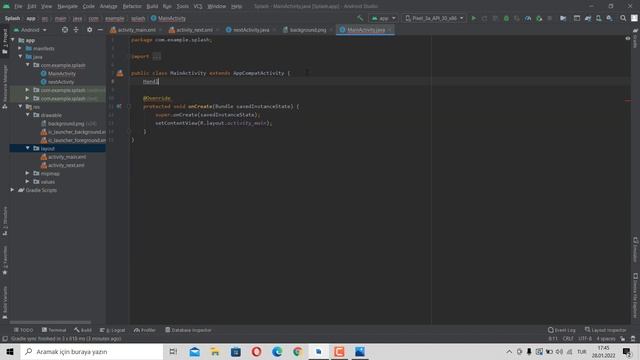Click the Project panel horizontal scrollbar

click(x=50, y=322)
